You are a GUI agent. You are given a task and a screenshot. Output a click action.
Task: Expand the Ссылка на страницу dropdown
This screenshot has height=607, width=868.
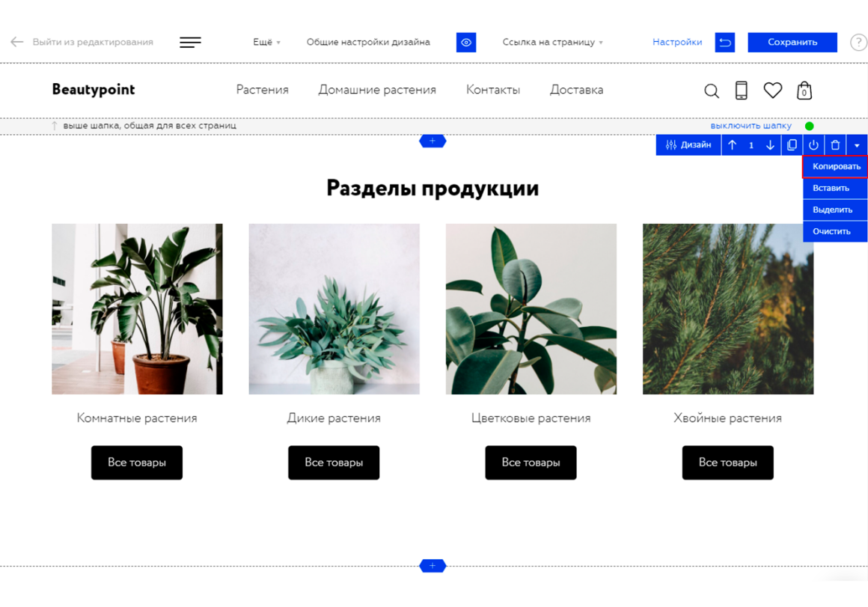point(552,42)
